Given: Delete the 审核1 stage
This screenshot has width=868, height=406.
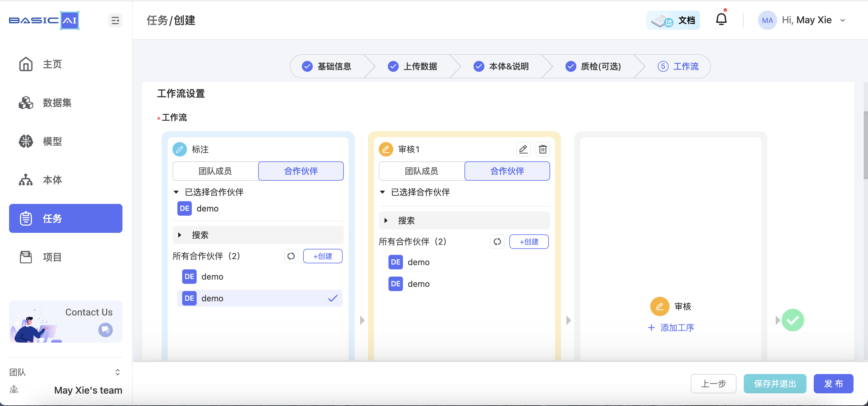Looking at the screenshot, I should [x=543, y=149].
